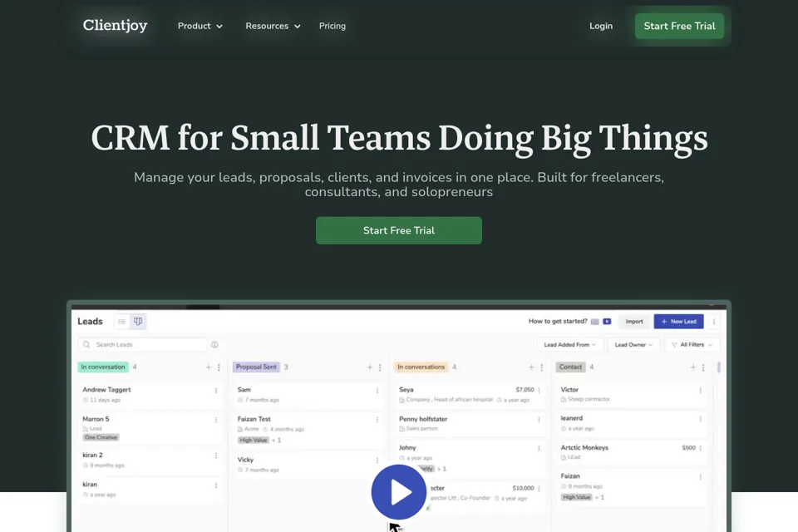Click High Value tag on Faizan Test
The width and height of the screenshot is (798, 532).
(x=253, y=440)
